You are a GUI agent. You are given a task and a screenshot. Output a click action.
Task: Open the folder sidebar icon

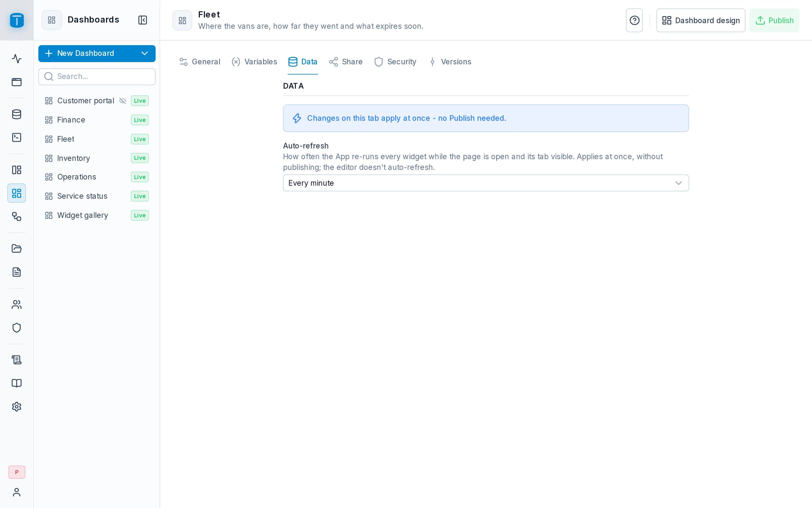16,249
